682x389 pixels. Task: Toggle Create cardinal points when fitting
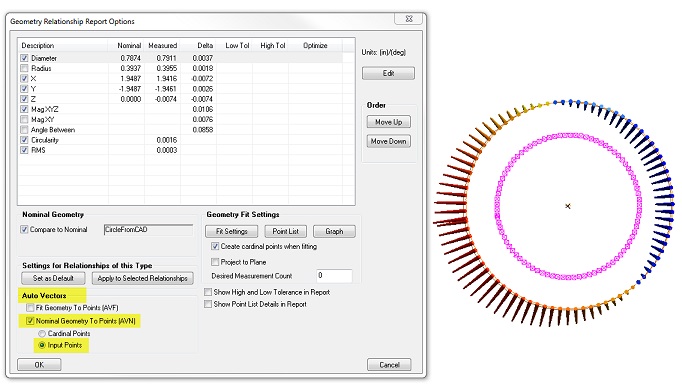coord(215,246)
